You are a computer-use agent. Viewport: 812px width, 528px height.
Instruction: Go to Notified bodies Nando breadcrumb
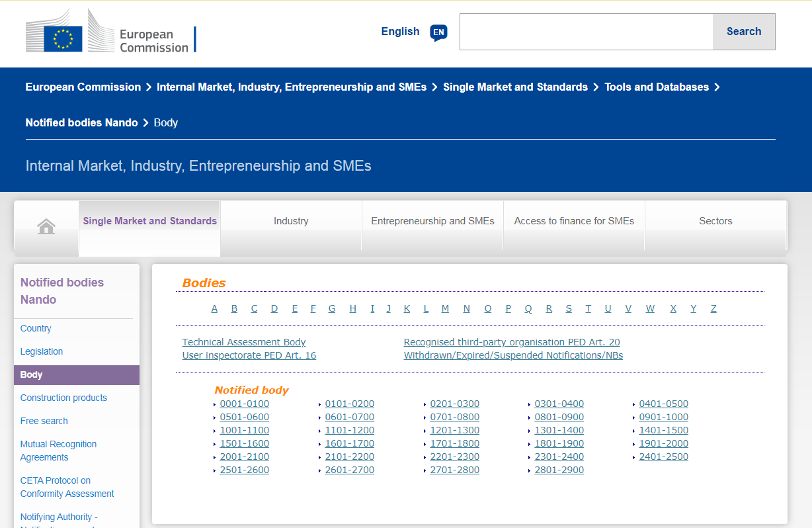click(82, 122)
